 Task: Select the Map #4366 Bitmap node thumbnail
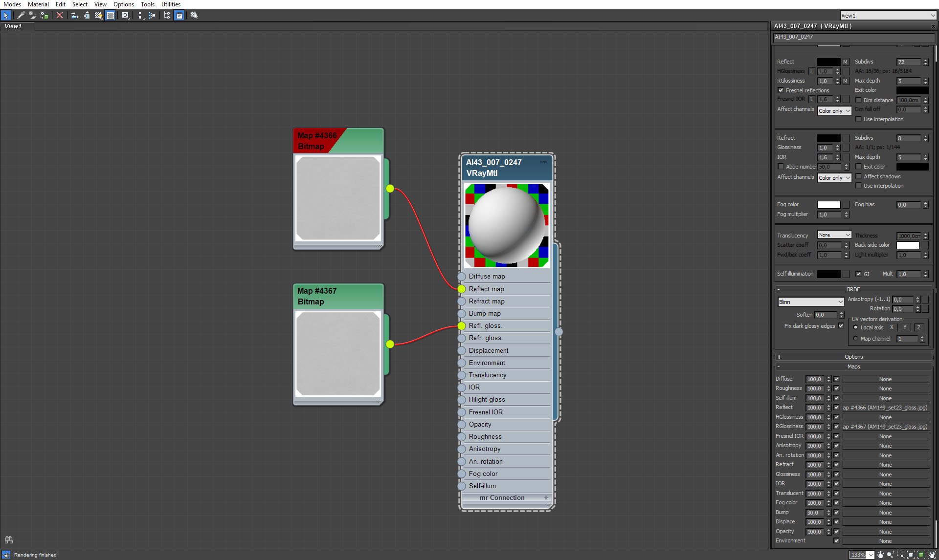click(x=338, y=198)
